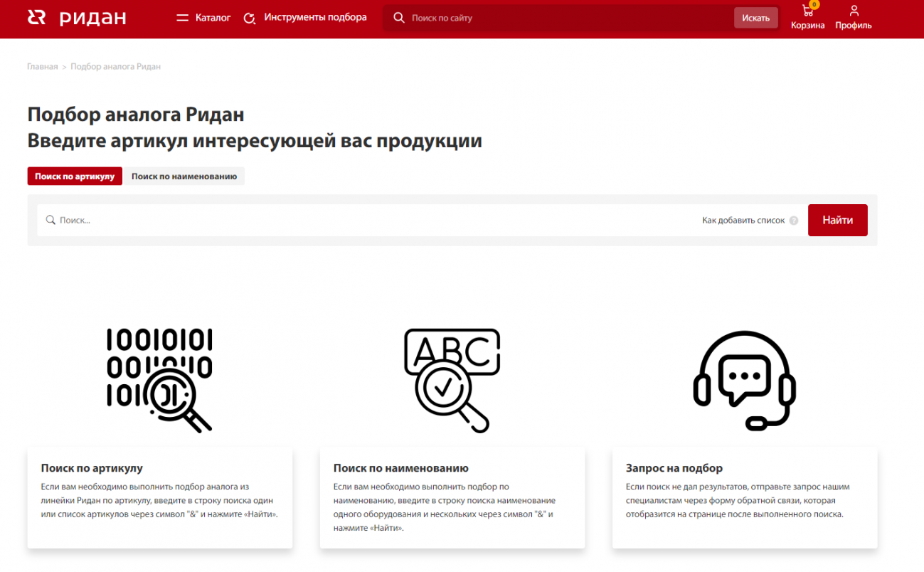Click the Ридан logo

coord(77,18)
